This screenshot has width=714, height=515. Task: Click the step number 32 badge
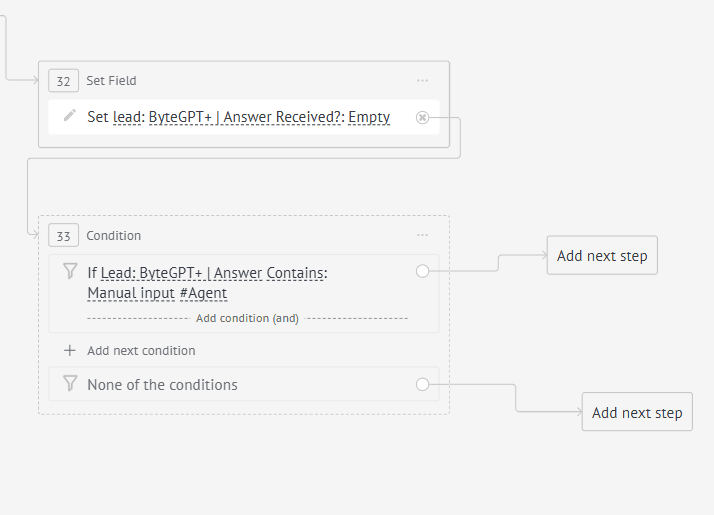[63, 81]
